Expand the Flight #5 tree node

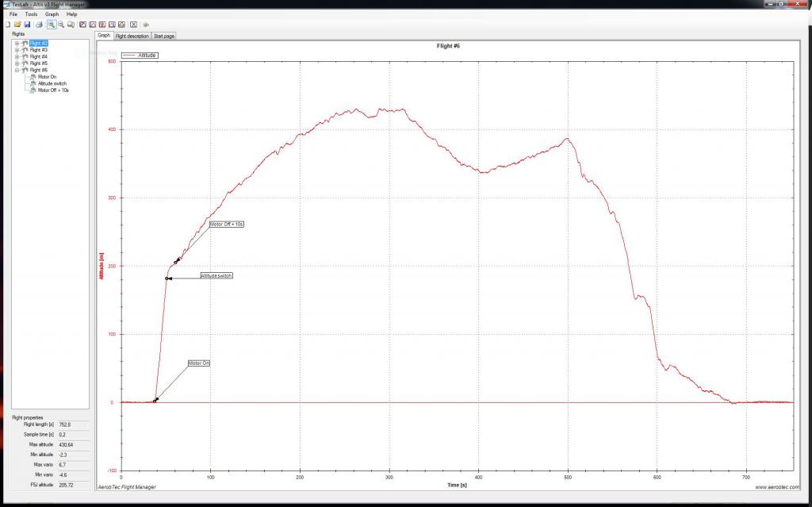17,63
